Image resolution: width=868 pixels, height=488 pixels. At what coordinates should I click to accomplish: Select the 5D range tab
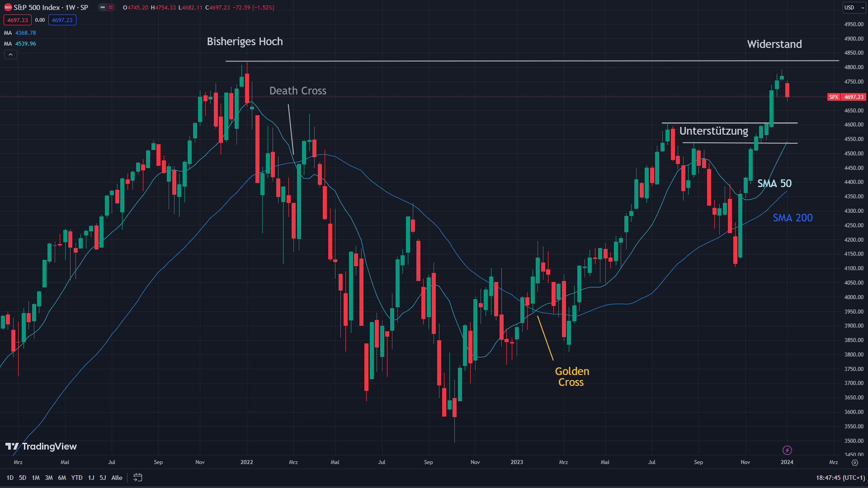[23, 478]
